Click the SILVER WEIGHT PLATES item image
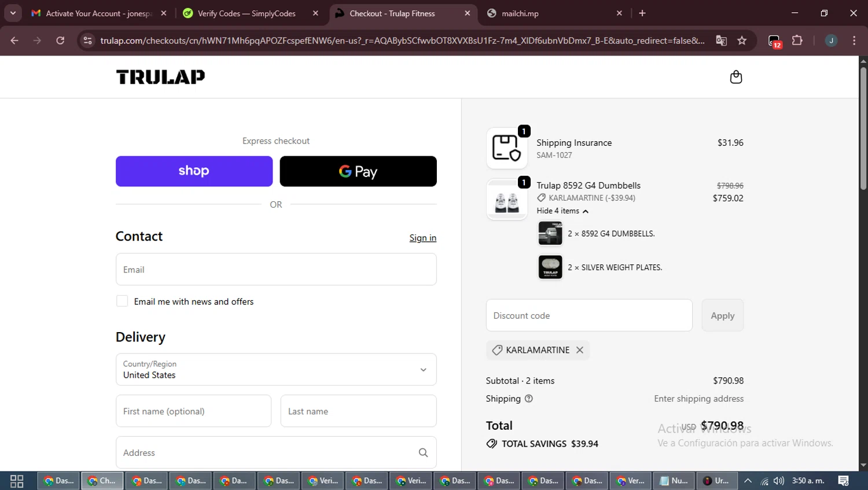Image resolution: width=868 pixels, height=490 pixels. [x=550, y=267]
